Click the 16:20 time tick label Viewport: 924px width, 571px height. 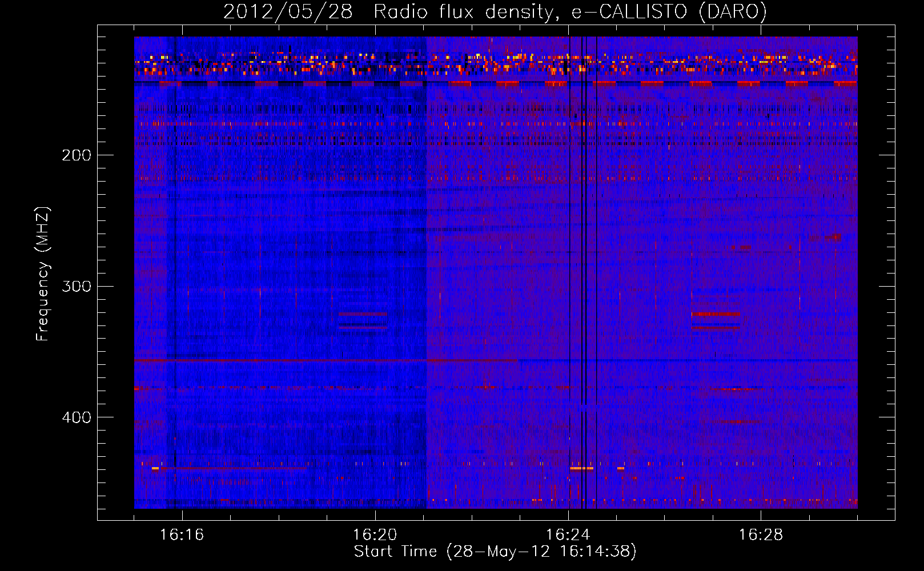[375, 534]
